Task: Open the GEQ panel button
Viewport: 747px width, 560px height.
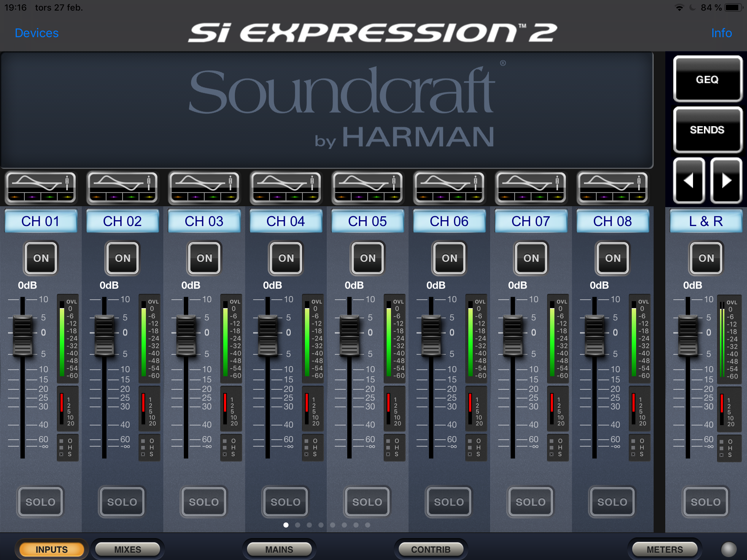Action: 707,79
